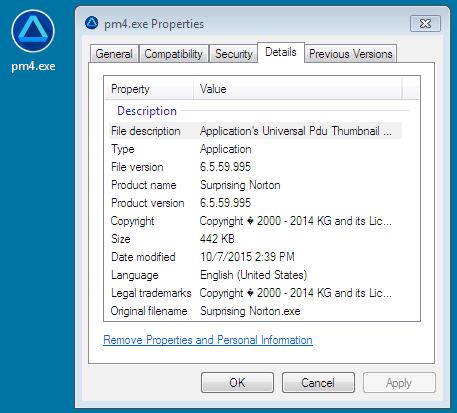Select the File version row

[255, 167]
